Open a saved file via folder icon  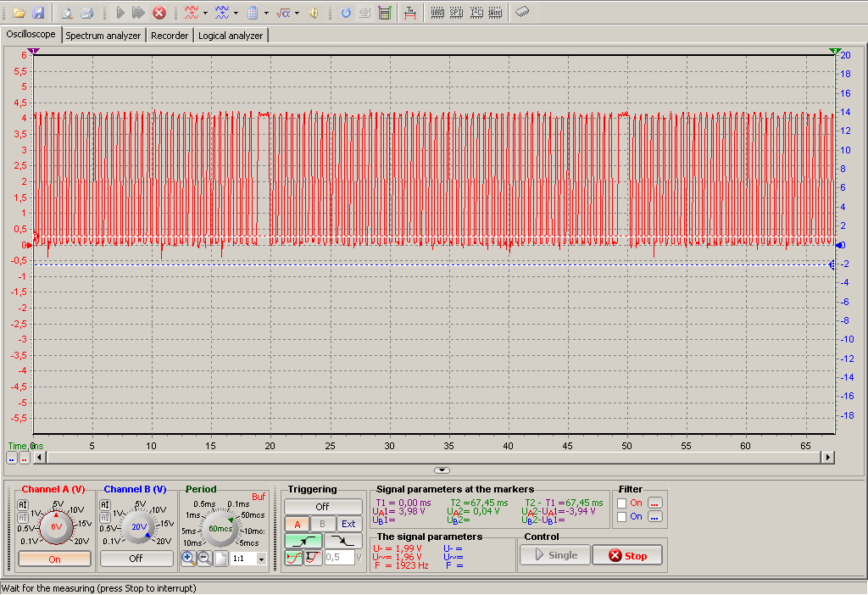(19, 13)
